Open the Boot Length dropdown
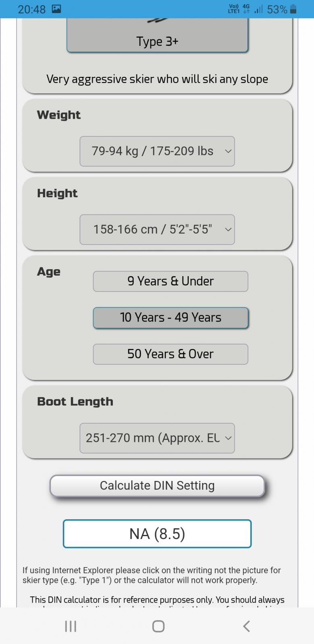Viewport: 314px width, 644px height. 157,438
